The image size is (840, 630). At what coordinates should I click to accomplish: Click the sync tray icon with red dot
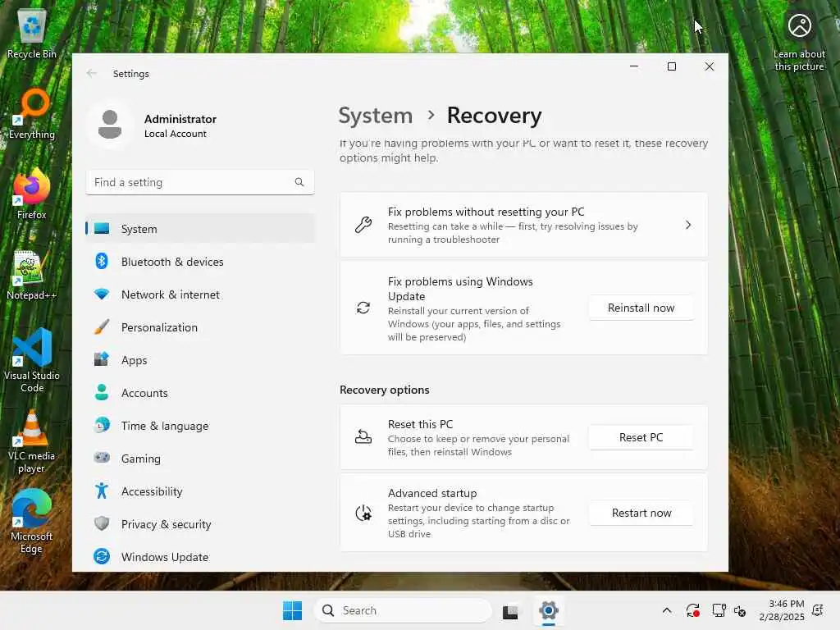(692, 610)
